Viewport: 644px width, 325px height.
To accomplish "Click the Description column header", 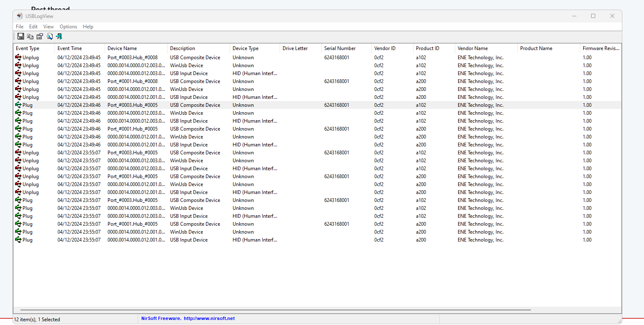I will tap(198, 48).
